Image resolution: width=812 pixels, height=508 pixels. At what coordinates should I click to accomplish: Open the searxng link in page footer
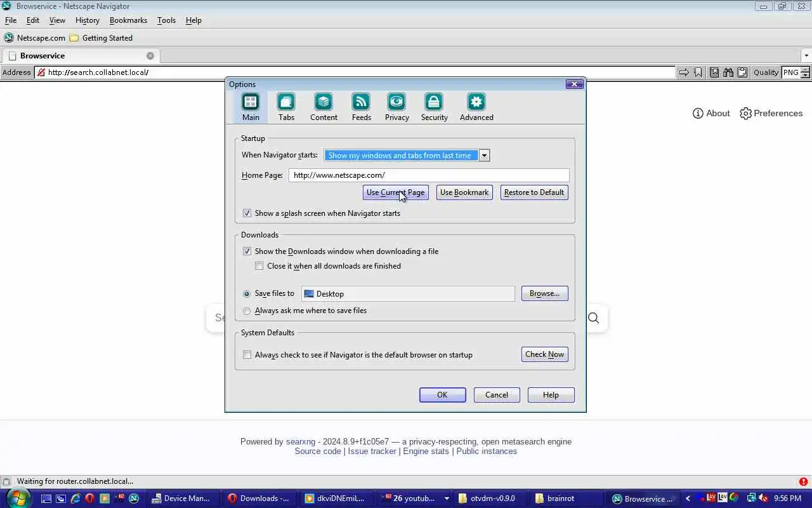pyautogui.click(x=300, y=442)
